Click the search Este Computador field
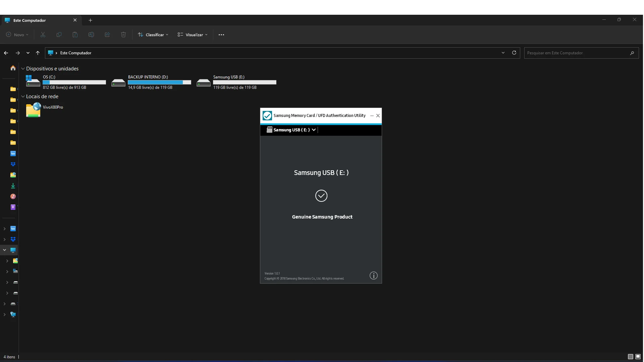Viewport: 644px width, 362px height. tap(576, 53)
